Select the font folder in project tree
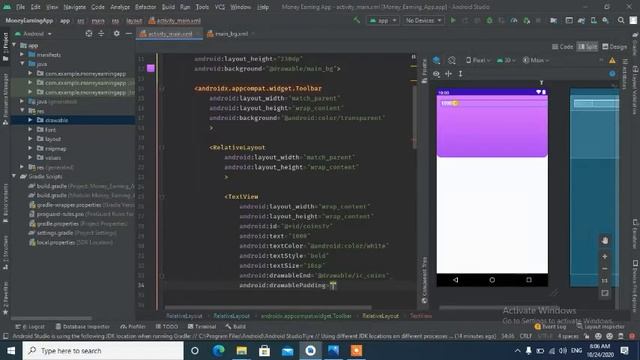This screenshot has width=640, height=360. tap(50, 130)
